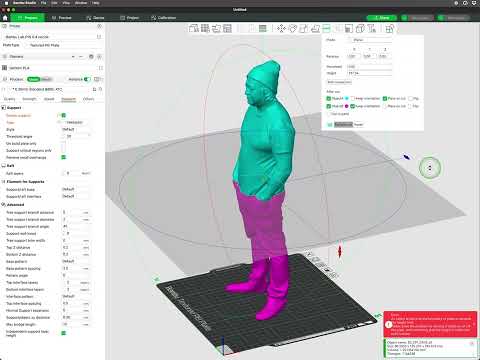Select the active Cut tool icon
The image size is (480, 360).
coord(326,28)
